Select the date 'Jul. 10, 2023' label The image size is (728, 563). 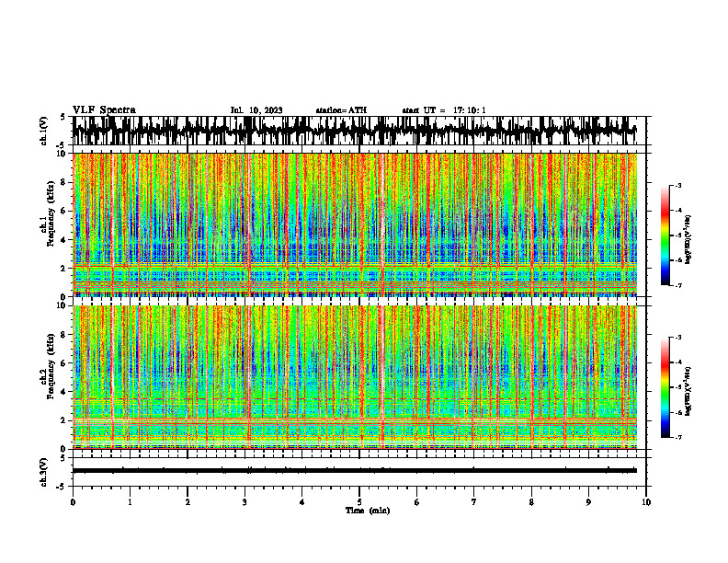pos(256,110)
